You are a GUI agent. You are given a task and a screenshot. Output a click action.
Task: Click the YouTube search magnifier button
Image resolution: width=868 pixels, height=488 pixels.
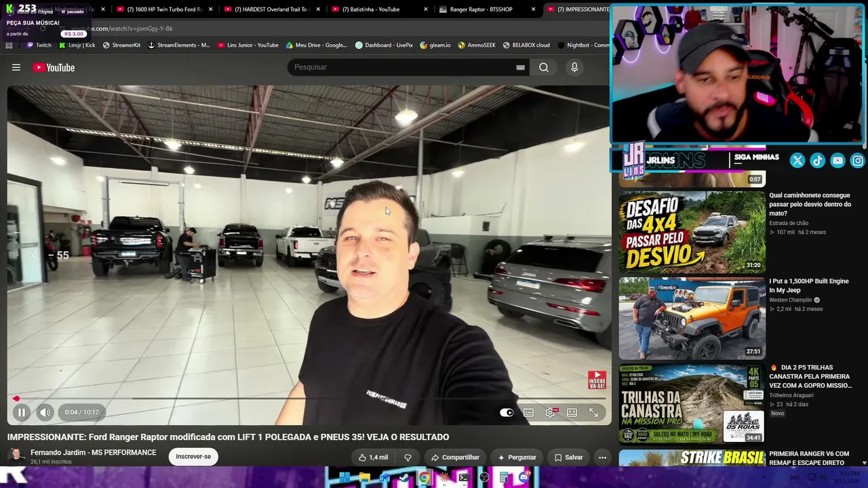coord(544,67)
